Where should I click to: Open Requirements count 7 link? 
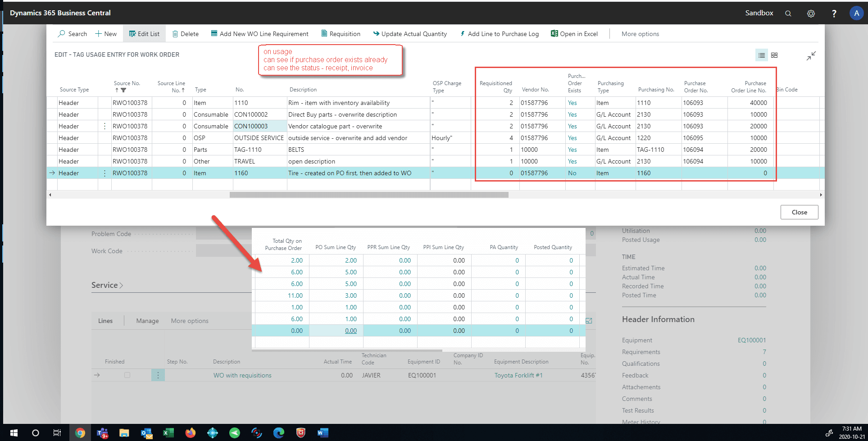764,352
